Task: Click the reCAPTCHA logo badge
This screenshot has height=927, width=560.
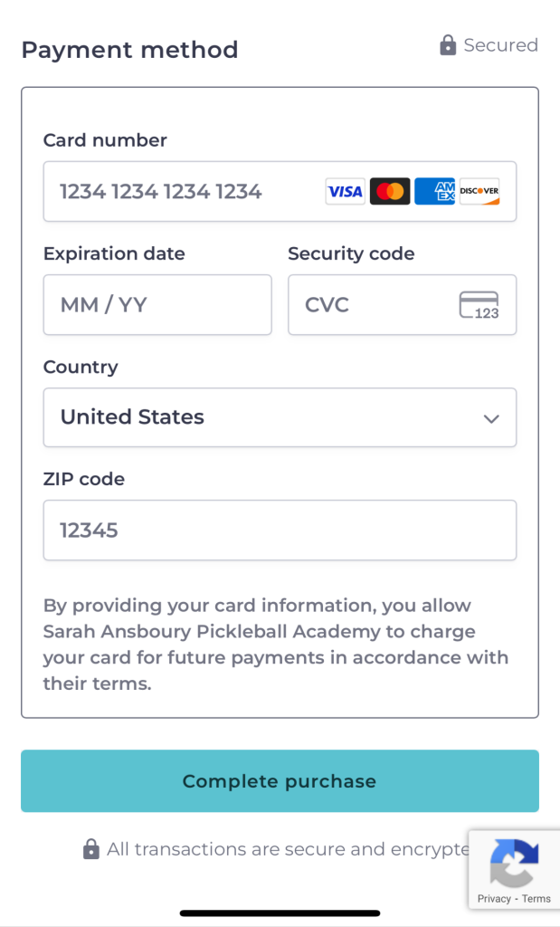Action: [515, 863]
